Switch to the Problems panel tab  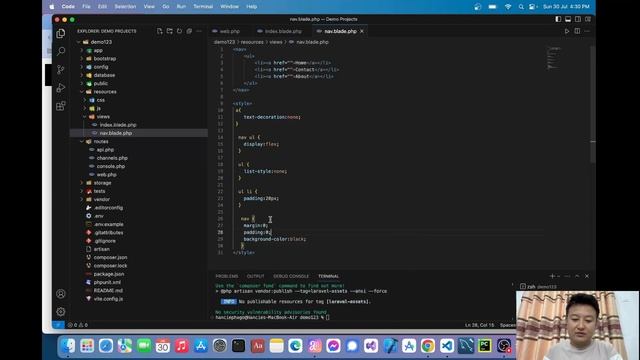coord(227,276)
